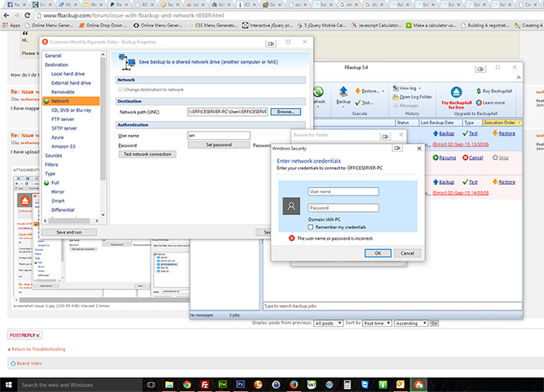
Task: Open Restore in the FBackup toolbar
Action: point(369,91)
